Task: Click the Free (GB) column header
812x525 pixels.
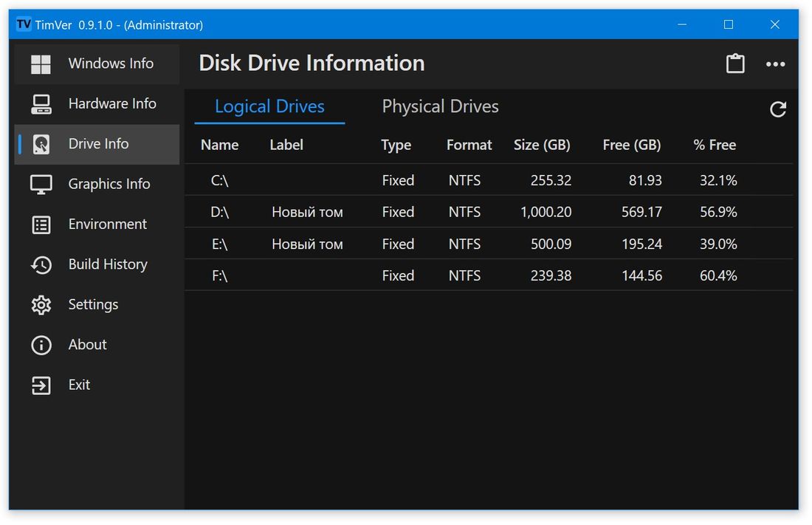Action: (x=631, y=145)
